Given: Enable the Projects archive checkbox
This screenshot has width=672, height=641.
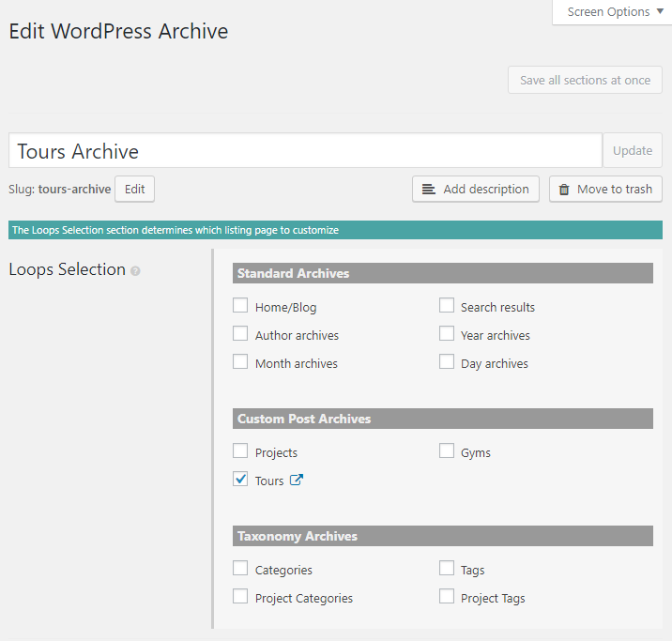Looking at the screenshot, I should click(x=240, y=450).
